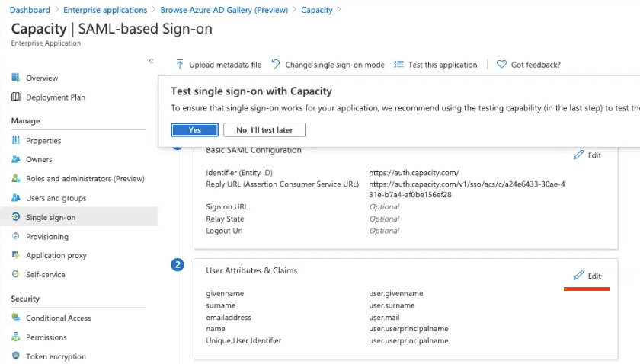Click Upload metadata file in toolbar
The height and width of the screenshot is (364, 640).
point(219,65)
